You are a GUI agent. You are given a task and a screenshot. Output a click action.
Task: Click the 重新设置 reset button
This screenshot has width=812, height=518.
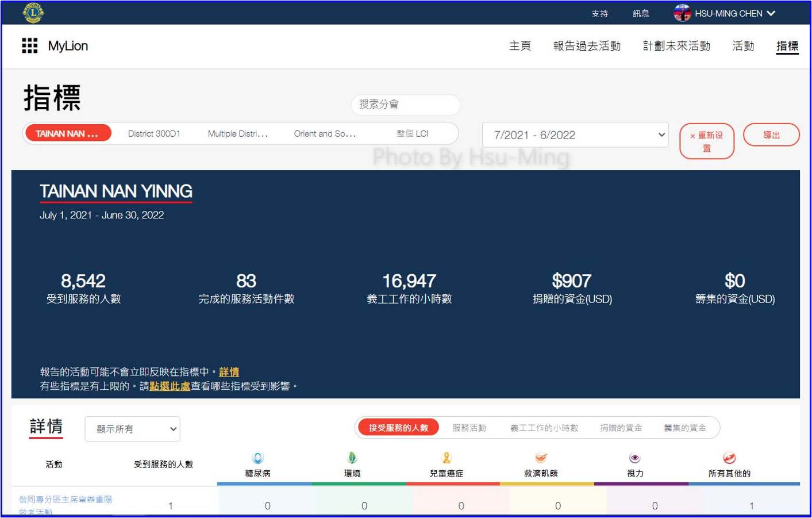click(x=706, y=141)
